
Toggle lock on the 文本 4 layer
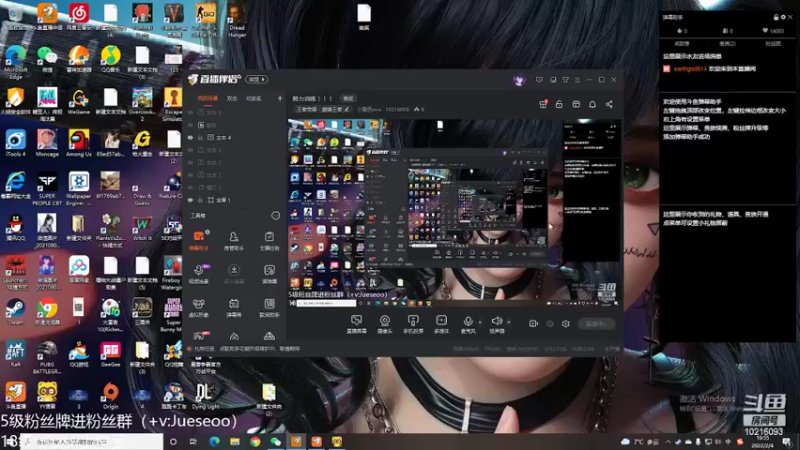[201, 138]
